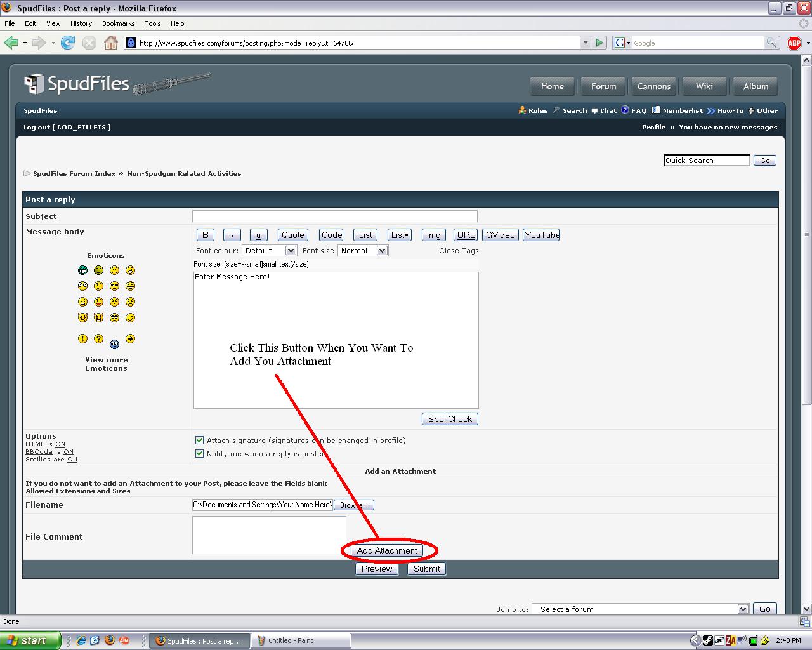Viewport: 812px width, 650px height.
Task: Click the Subject text field
Action: (334, 216)
